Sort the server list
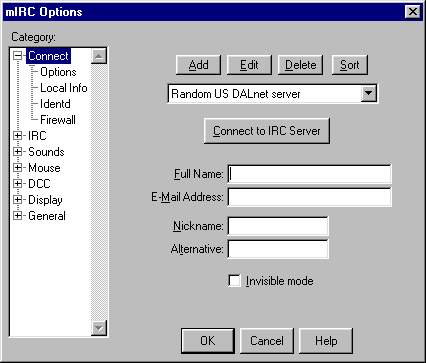The image size is (426, 363). [x=350, y=65]
